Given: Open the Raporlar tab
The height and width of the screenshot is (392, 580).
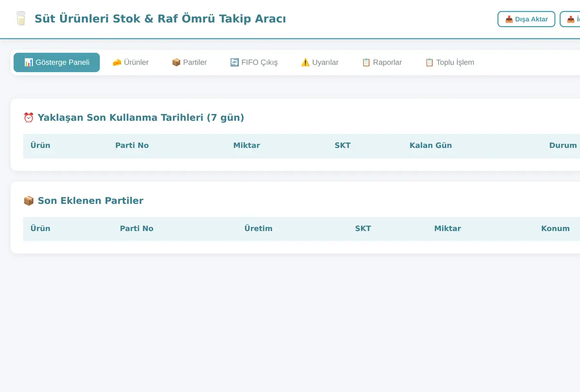Looking at the screenshot, I should [382, 62].
